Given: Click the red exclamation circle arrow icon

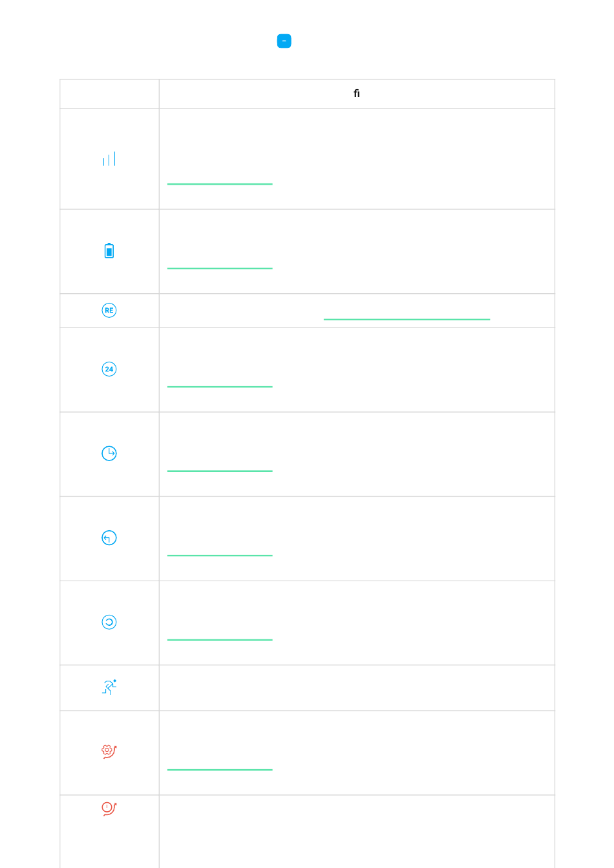Looking at the screenshot, I should click(x=109, y=809).
